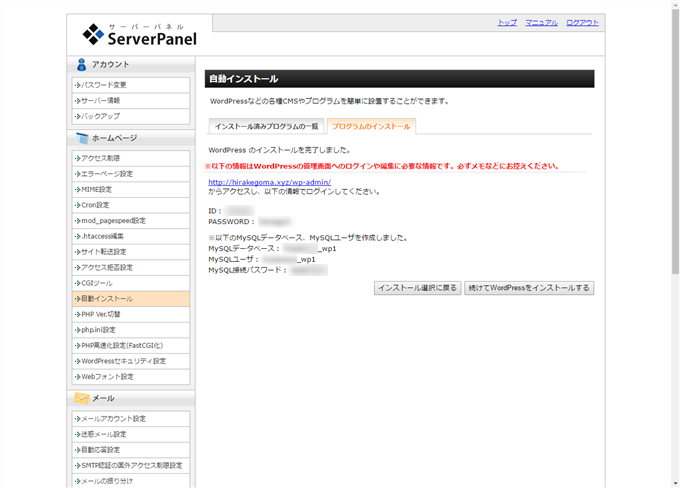Open Cron設定 in the sidebar
680x488 pixels.
click(x=95, y=205)
